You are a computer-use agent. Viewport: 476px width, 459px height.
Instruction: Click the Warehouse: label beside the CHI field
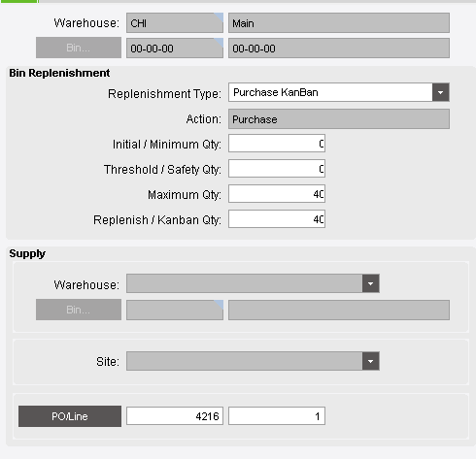coord(86,23)
